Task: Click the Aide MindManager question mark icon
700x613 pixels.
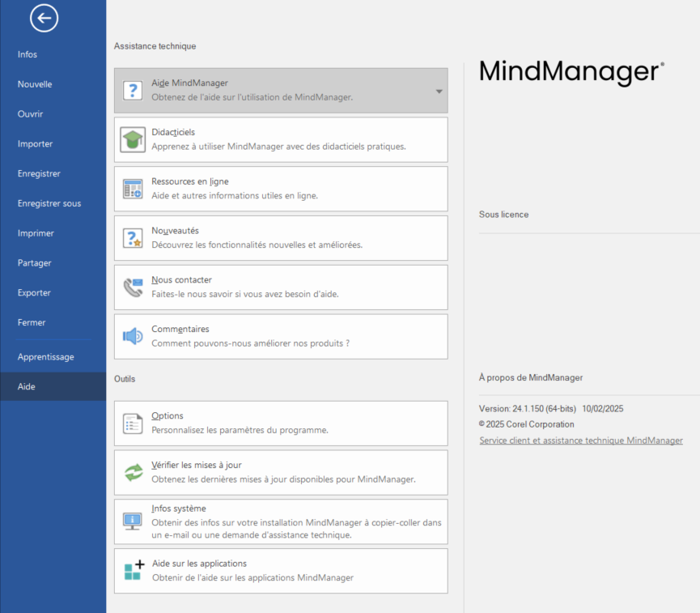Action: tap(133, 91)
